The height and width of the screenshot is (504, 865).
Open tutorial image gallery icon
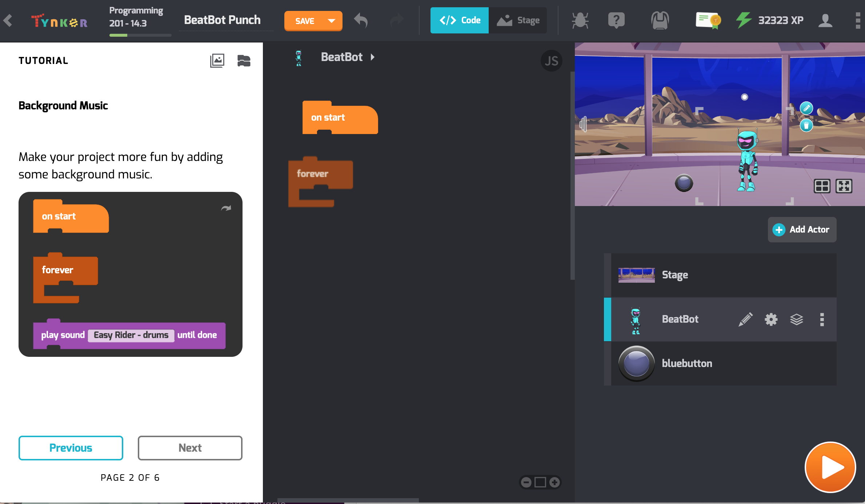(217, 60)
